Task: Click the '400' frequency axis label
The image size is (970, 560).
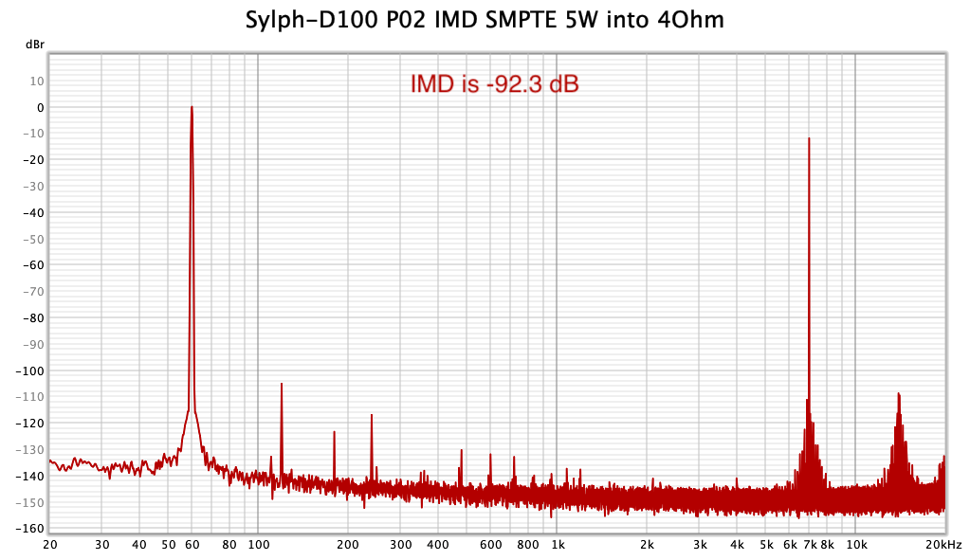Action: pos(438,545)
